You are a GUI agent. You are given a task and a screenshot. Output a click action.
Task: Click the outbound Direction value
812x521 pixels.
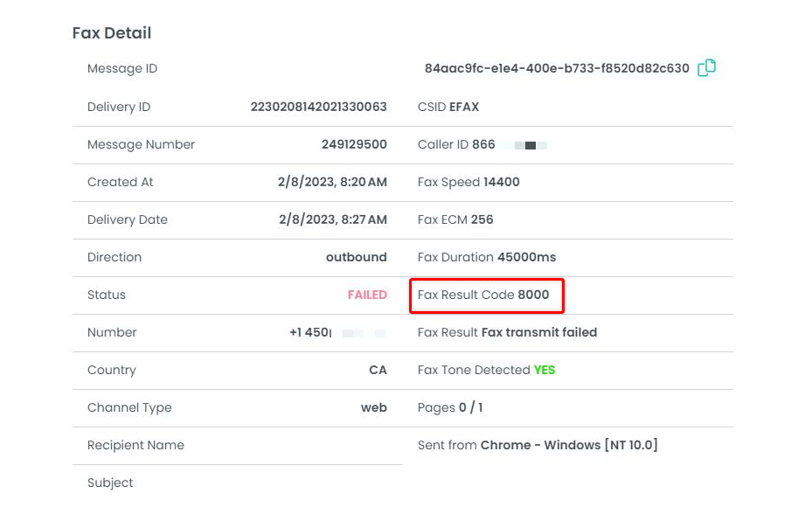356,257
